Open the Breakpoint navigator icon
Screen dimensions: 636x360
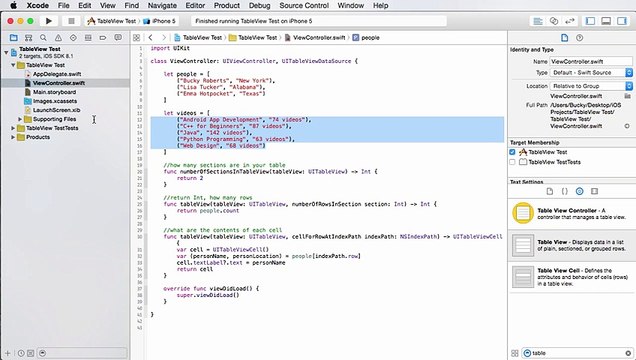(x=103, y=38)
